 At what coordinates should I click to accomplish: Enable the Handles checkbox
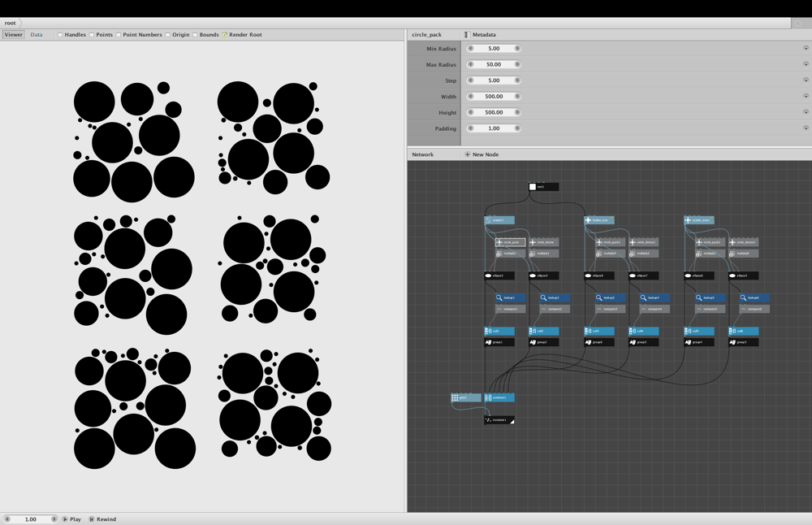point(60,35)
